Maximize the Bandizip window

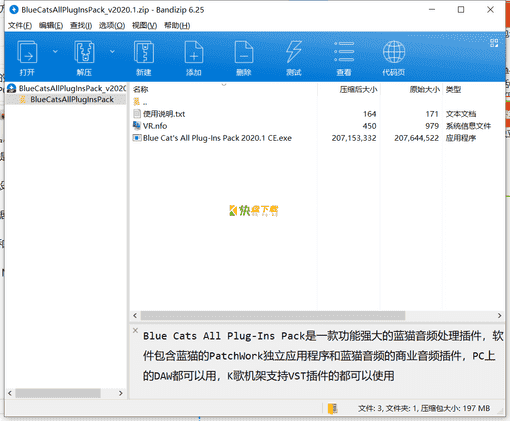(x=461, y=10)
